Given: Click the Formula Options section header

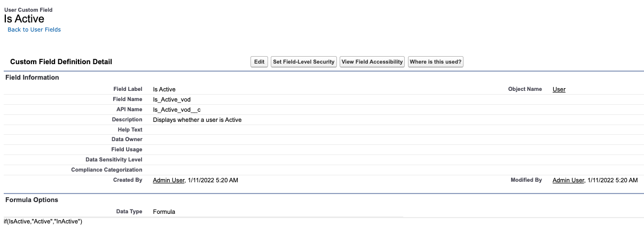Looking at the screenshot, I should pos(32,200).
